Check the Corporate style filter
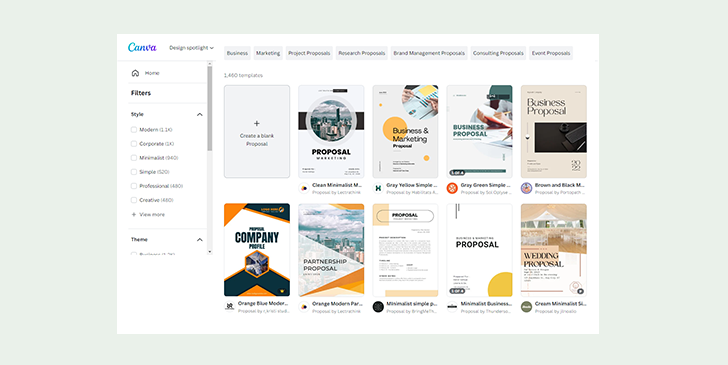 point(134,143)
